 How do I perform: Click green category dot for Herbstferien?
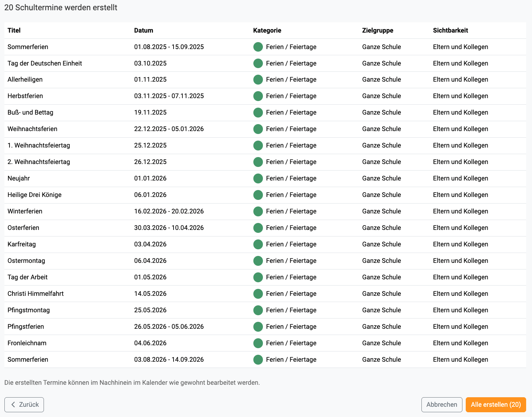pyautogui.click(x=258, y=96)
